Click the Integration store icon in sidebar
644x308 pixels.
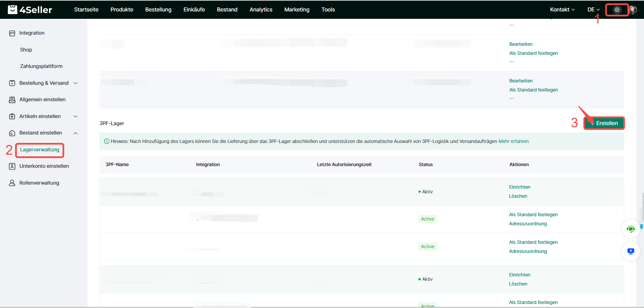coord(12,33)
